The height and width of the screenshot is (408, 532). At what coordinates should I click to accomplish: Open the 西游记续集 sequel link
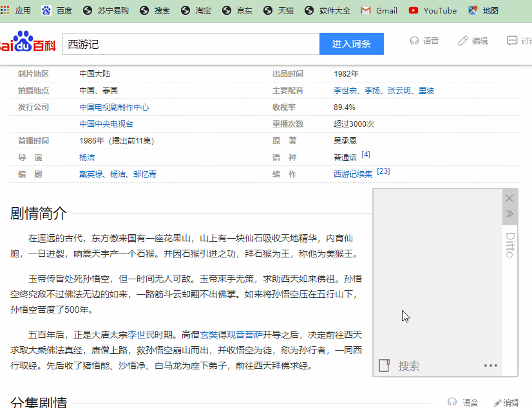pos(353,174)
